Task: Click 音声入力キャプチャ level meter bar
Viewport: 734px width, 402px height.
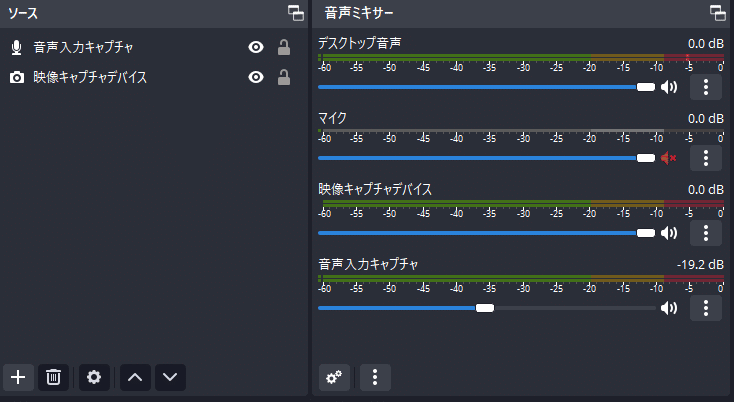Action: pos(521,278)
